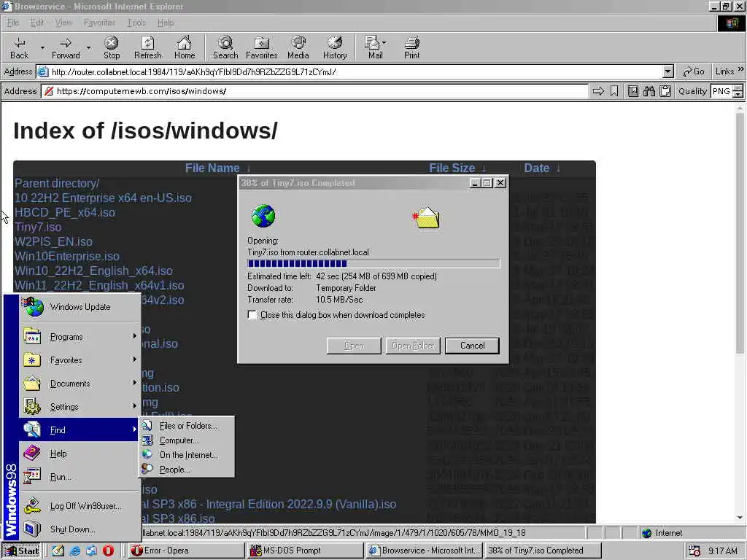The image size is (747, 560).
Task: Click the Browservice binoculars find icon
Action: 649,91
